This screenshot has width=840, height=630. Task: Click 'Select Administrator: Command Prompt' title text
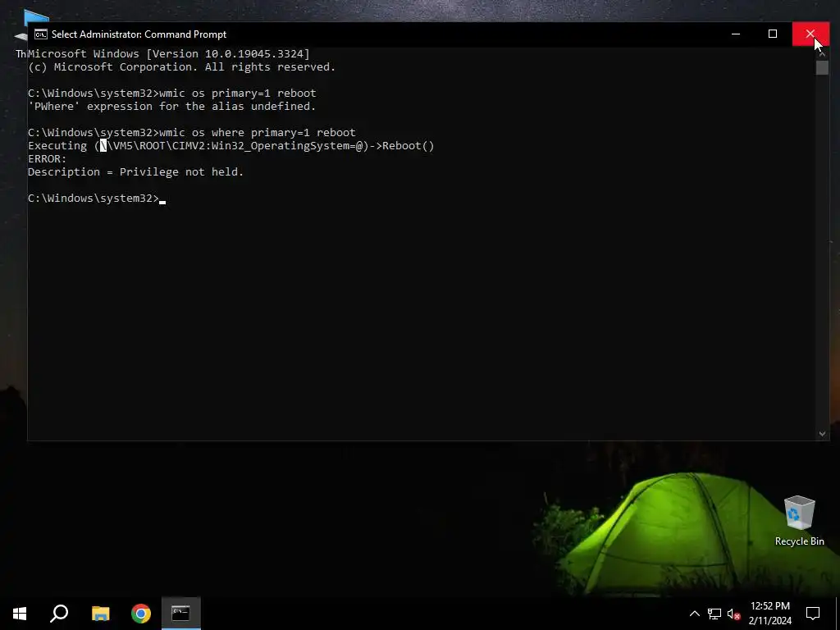139,34
